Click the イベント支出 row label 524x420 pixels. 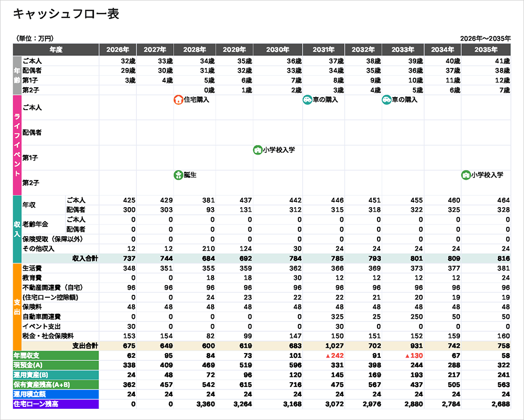pos(42,326)
